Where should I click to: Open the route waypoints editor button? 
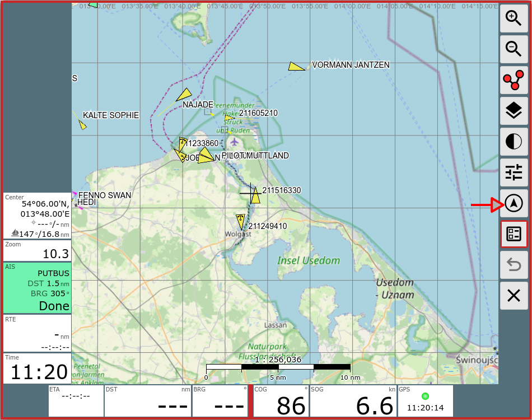pos(514,80)
